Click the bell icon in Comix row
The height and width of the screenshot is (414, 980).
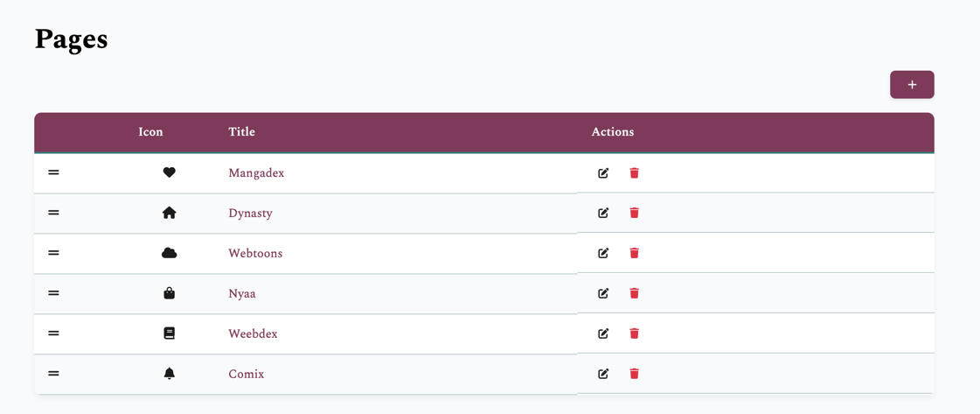click(x=170, y=374)
